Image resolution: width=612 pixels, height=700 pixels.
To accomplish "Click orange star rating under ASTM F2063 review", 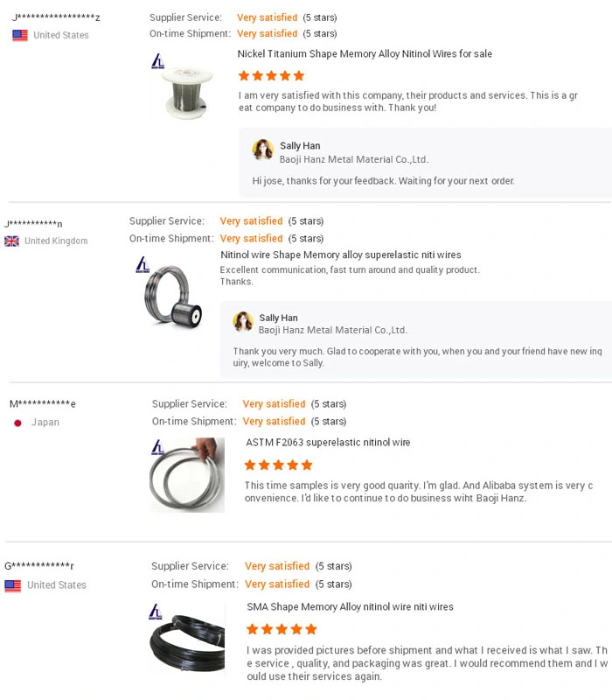I will pyautogui.click(x=278, y=465).
